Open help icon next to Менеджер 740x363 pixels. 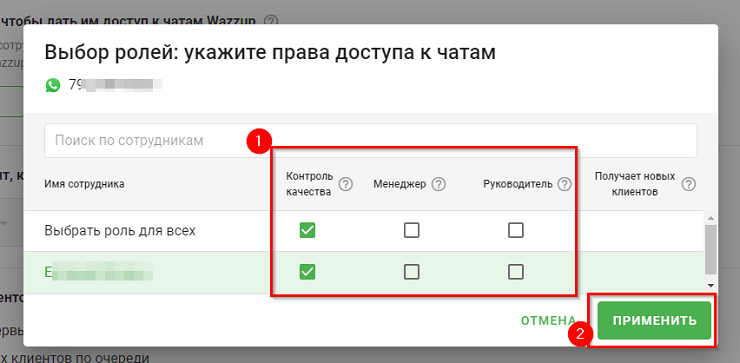(439, 184)
